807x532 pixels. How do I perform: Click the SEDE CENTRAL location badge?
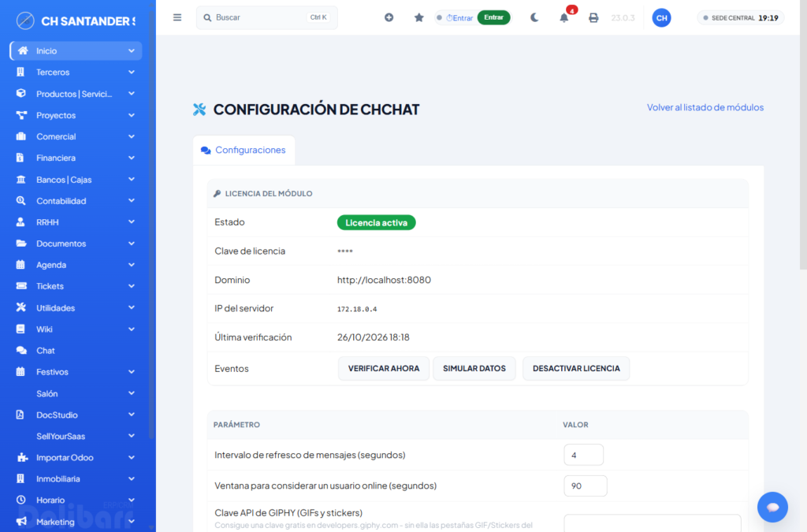pyautogui.click(x=741, y=18)
